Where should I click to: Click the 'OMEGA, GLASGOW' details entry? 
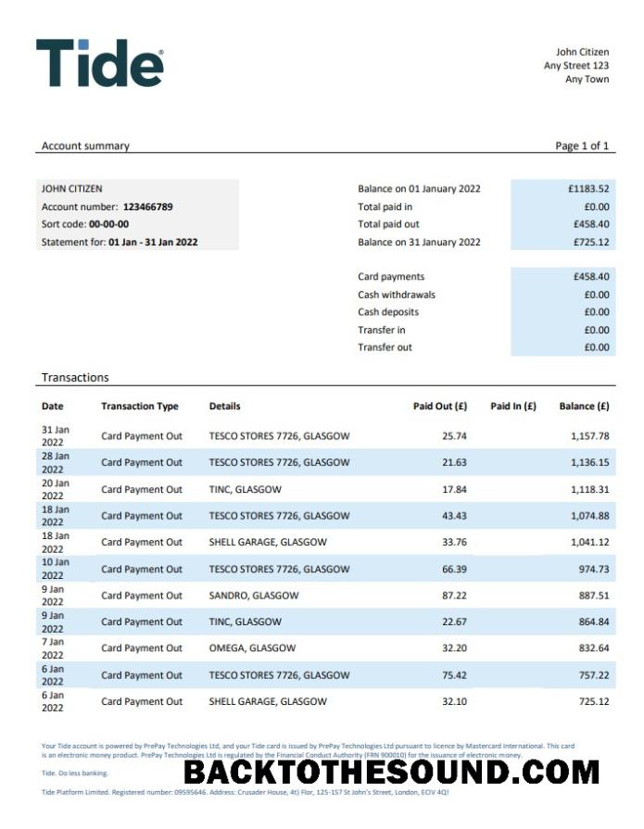pos(252,648)
